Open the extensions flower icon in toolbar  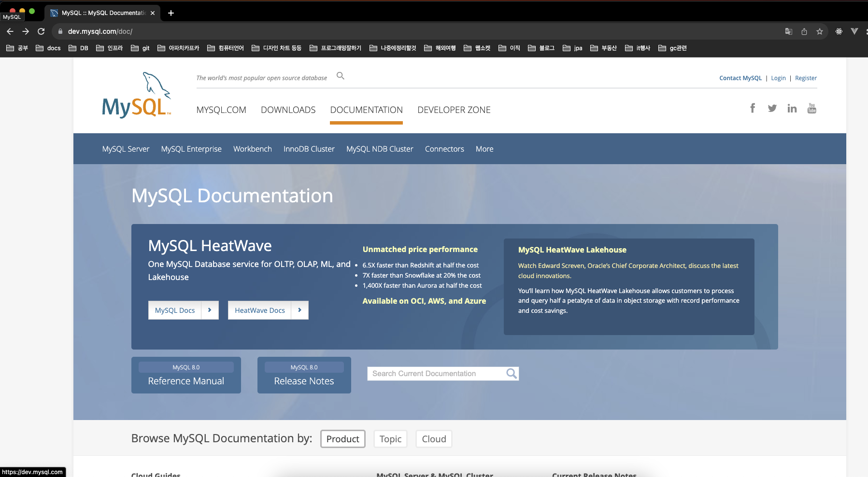coord(839,31)
